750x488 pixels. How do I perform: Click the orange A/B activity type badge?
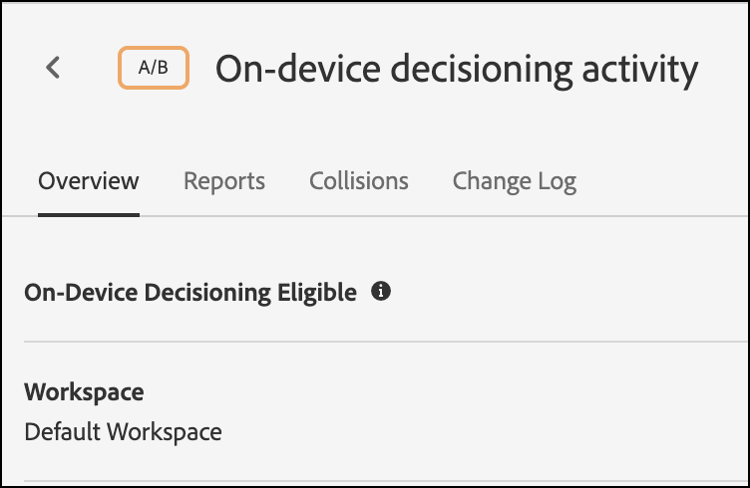(x=153, y=68)
